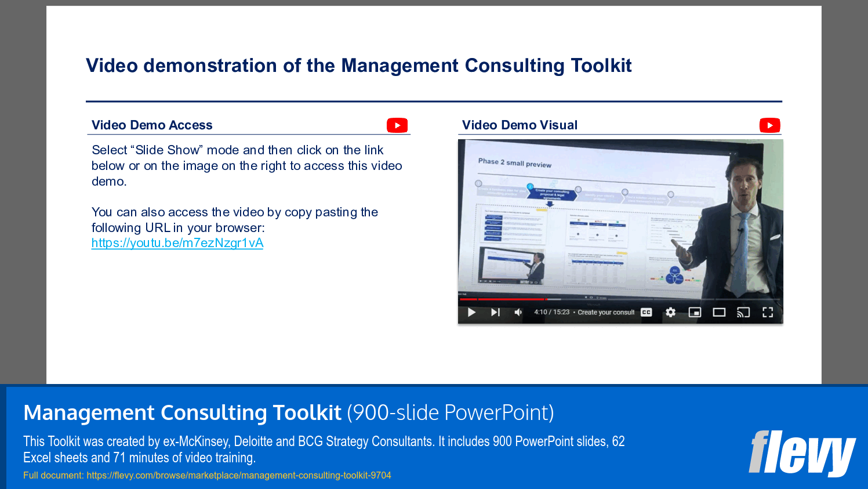This screenshot has width=868, height=489.
Task: Skip to next video with the next button
Action: 495,312
